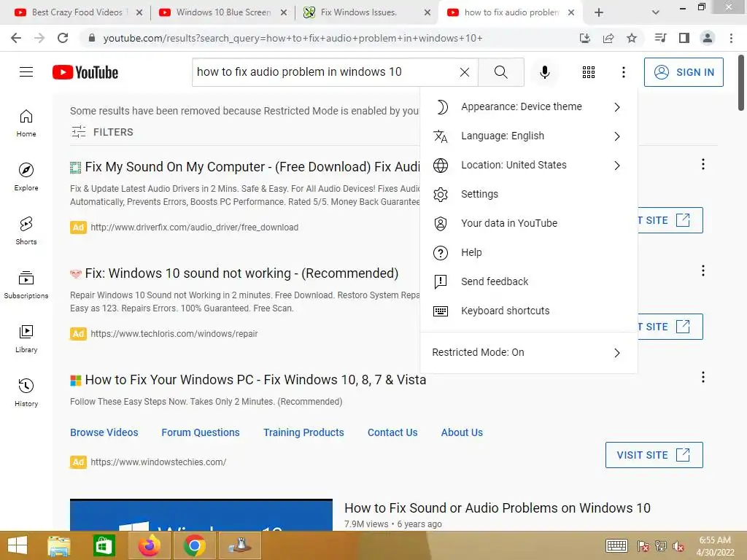Open options for Fix Your Windows PC ad
Image resolution: width=747 pixels, height=560 pixels.
pyautogui.click(x=703, y=378)
